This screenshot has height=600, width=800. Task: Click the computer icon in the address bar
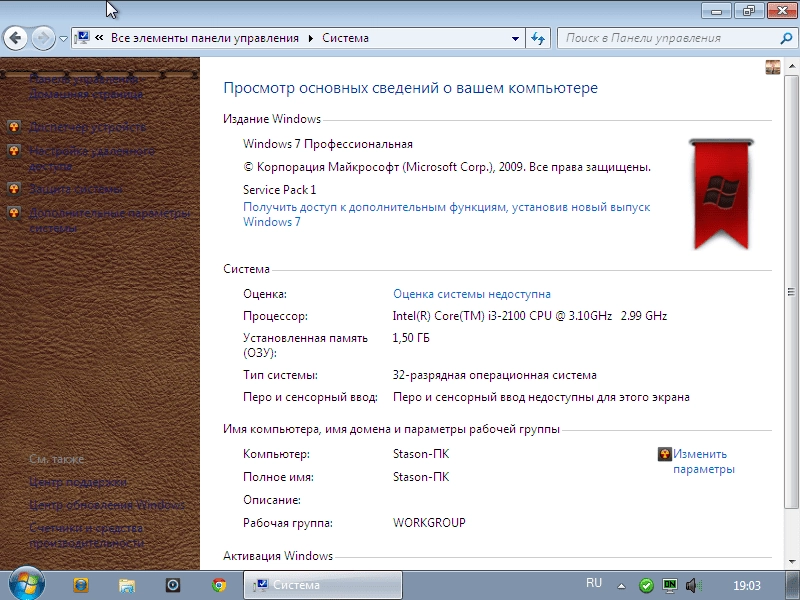coord(82,38)
